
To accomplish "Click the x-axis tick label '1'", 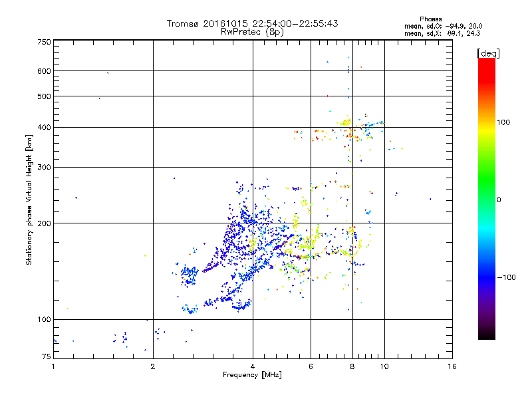I will pyautogui.click(x=53, y=366).
